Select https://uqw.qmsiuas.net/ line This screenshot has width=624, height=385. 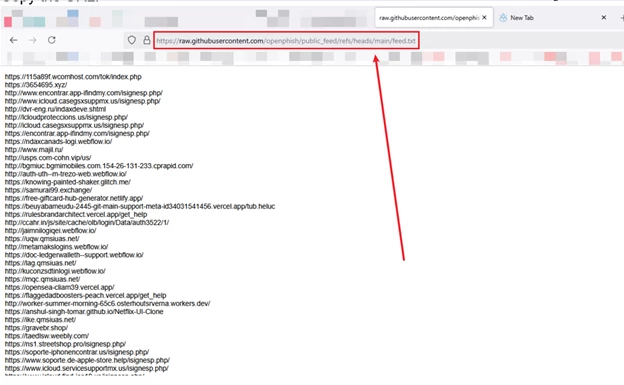(42, 239)
